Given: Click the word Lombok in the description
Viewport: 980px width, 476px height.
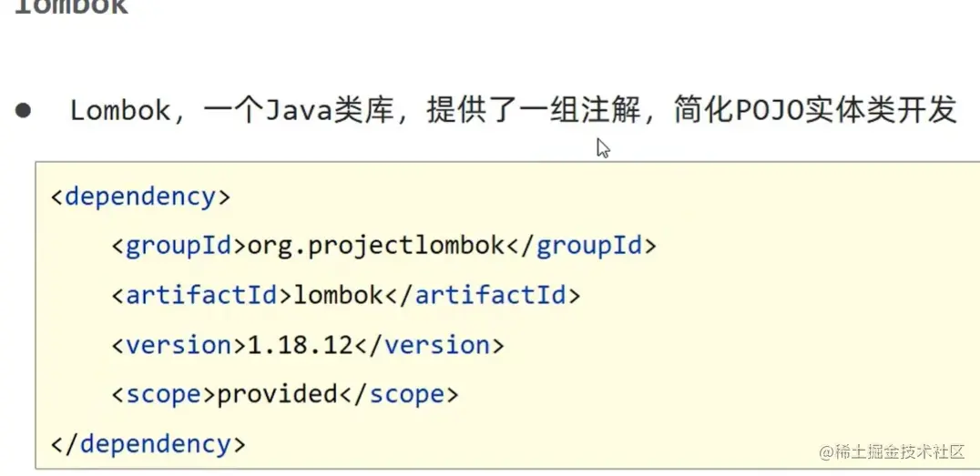Looking at the screenshot, I should click(119, 111).
